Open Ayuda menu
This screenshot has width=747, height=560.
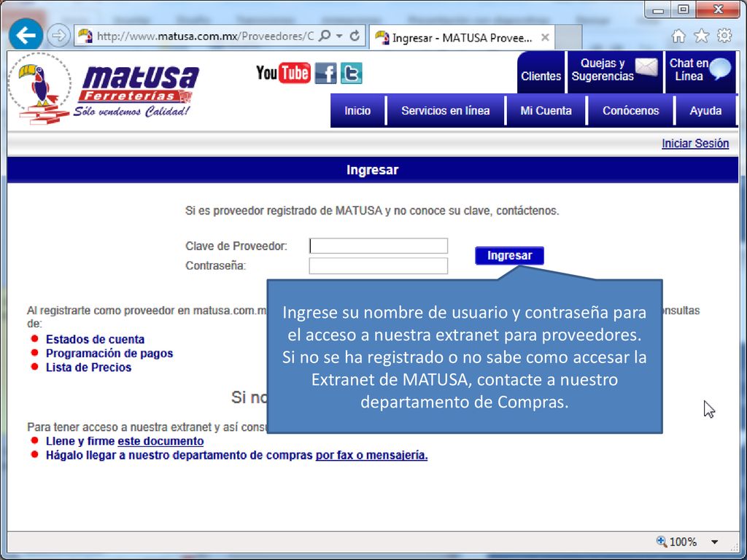(705, 111)
